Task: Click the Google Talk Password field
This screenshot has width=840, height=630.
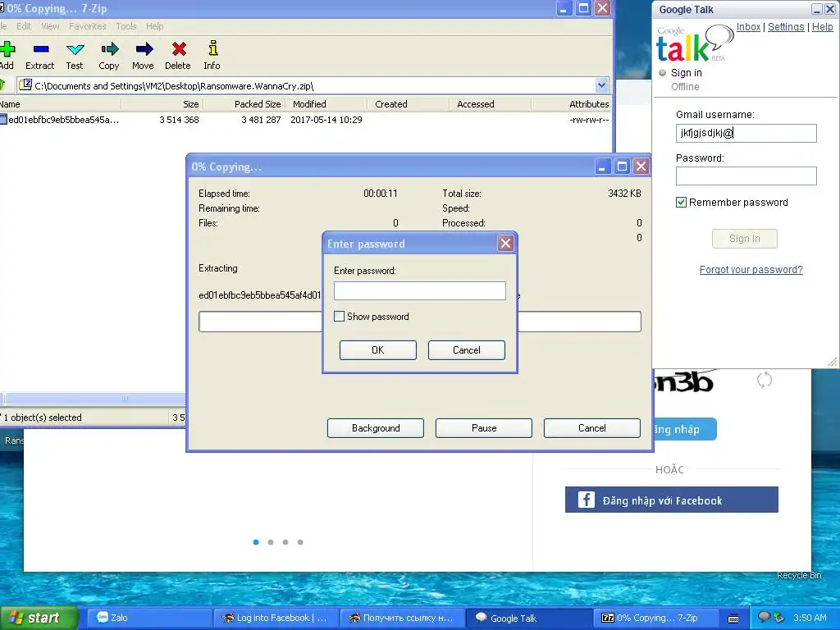Action: pyautogui.click(x=746, y=176)
